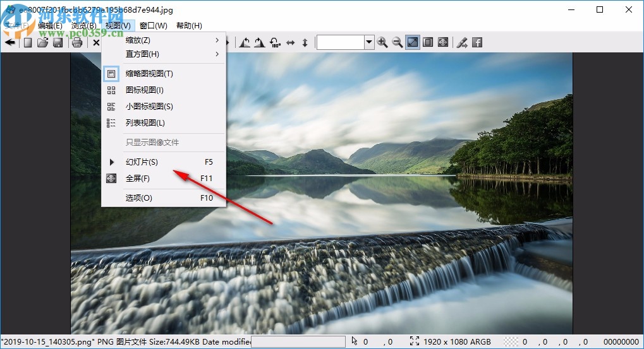
Task: Click the checkered color swatch in status bar
Action: click(x=511, y=341)
